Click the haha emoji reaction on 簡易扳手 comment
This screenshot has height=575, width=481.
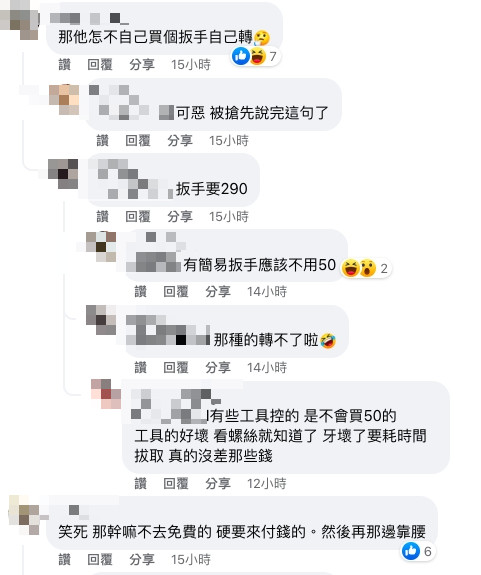(350, 268)
